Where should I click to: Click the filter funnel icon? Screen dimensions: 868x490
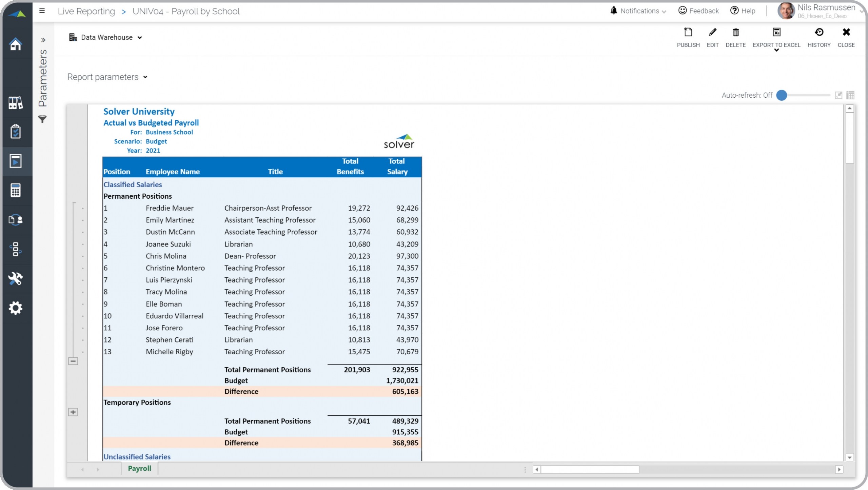pos(42,119)
